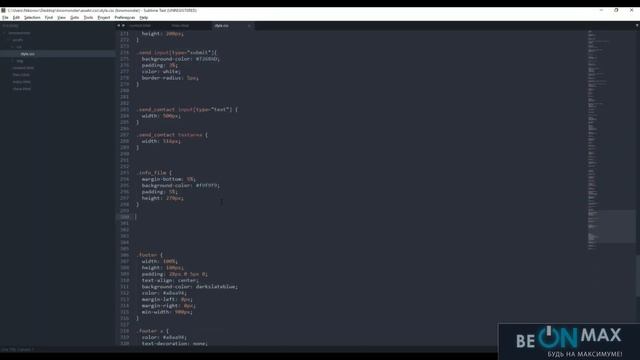This screenshot has height=360, width=640.
Task: Open the File menu
Action: click(5, 18)
